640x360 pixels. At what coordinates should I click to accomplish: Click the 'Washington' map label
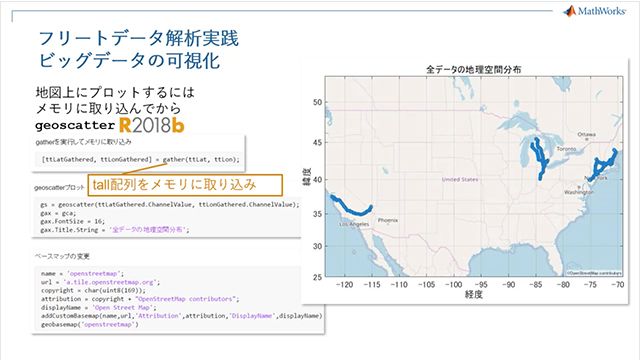point(578,192)
